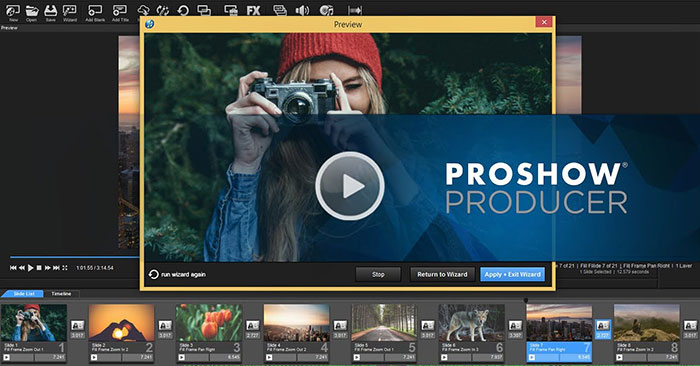Stop playback with square stop control
The width and height of the screenshot is (700, 366).
coord(39,268)
